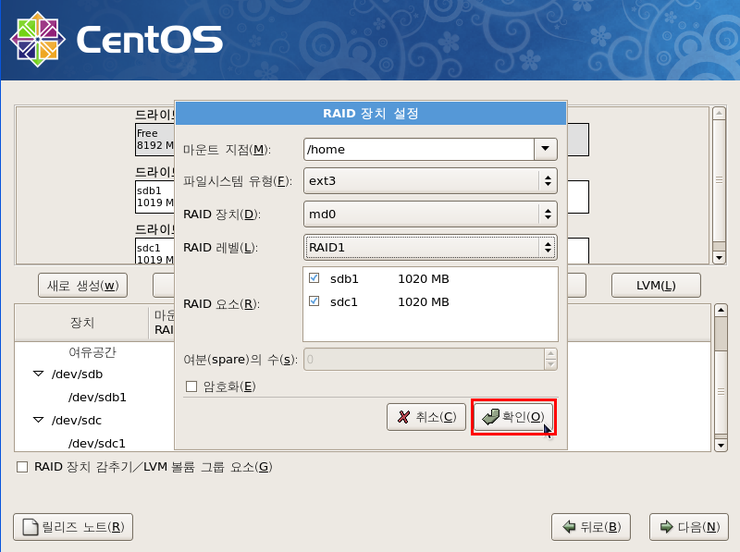740x552 pixels.
Task: Select /dev/sdb1 in the device tree
Action: pos(97,397)
